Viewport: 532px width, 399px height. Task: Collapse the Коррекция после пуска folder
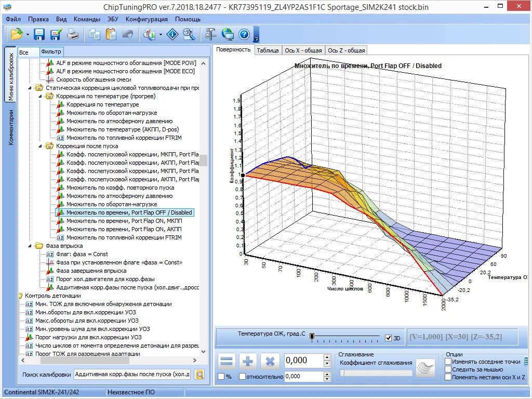[x=40, y=146]
